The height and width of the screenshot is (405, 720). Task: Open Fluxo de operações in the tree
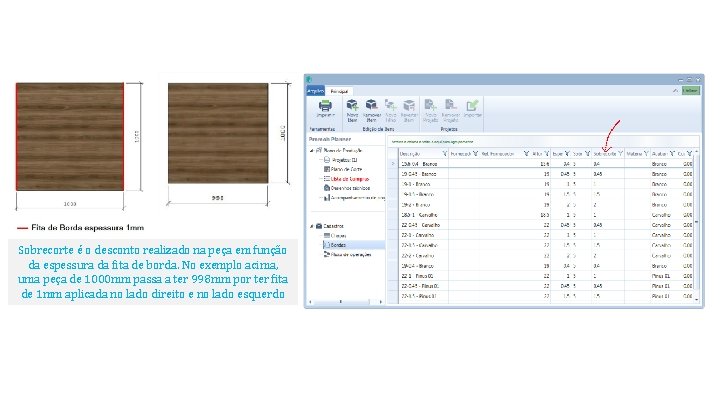351,254
